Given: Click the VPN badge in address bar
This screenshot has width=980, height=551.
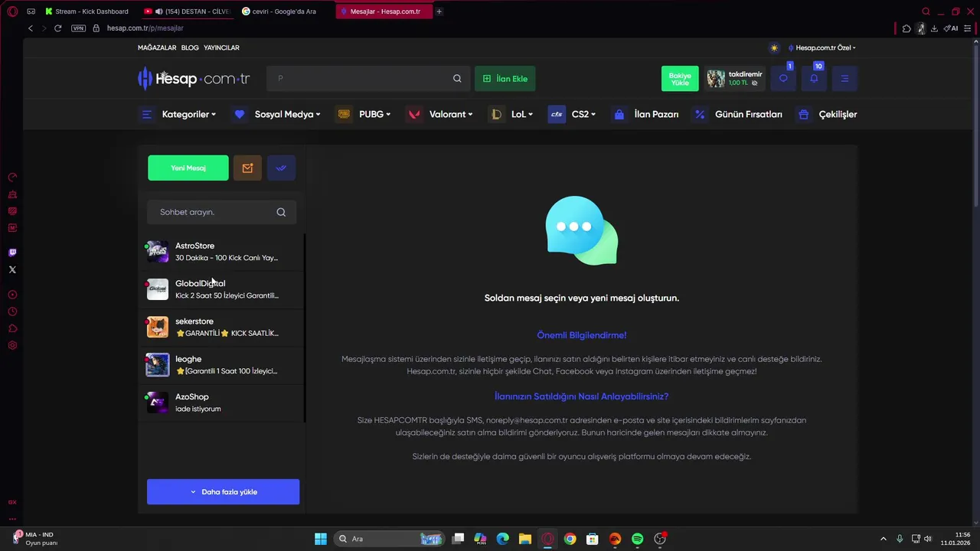Looking at the screenshot, I should click(79, 28).
